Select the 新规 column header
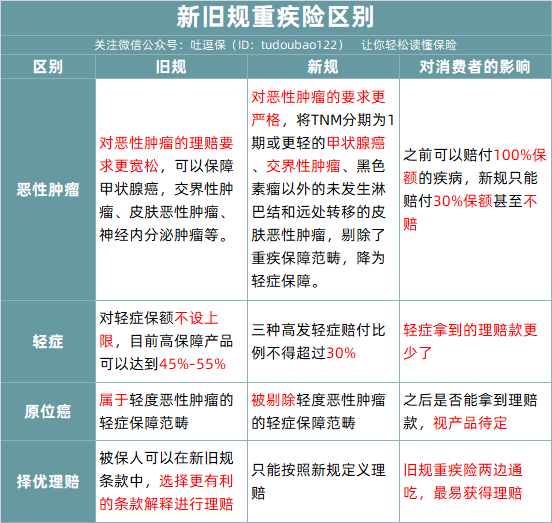This screenshot has width=552, height=523. (x=323, y=67)
